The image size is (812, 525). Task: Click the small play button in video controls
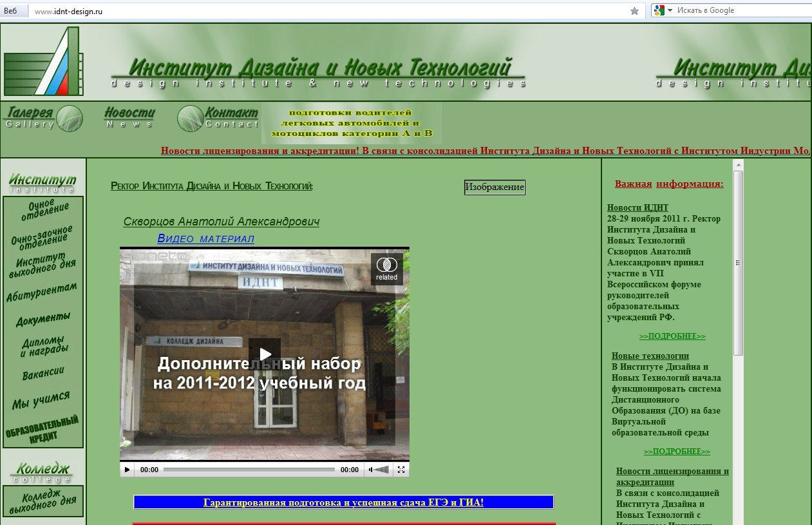pyautogui.click(x=127, y=470)
